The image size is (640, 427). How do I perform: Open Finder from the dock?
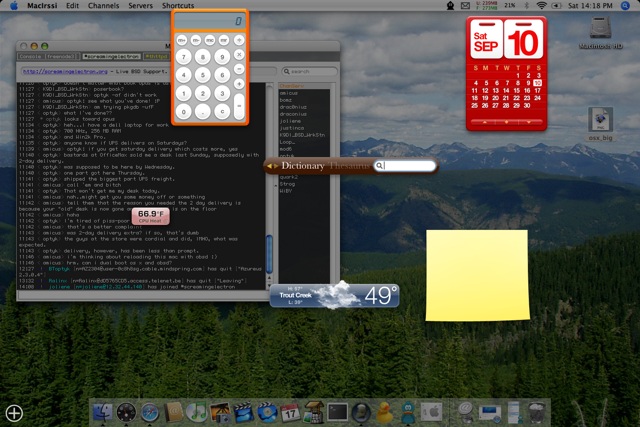pos(102,411)
